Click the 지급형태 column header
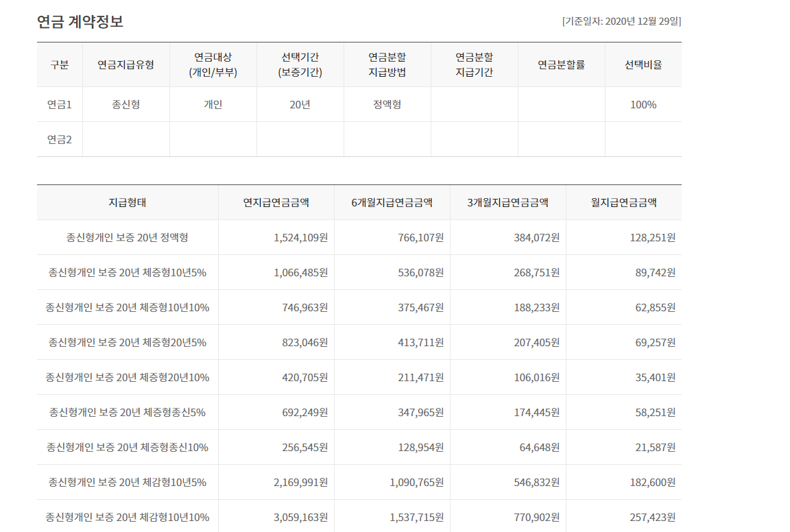 tap(128, 202)
